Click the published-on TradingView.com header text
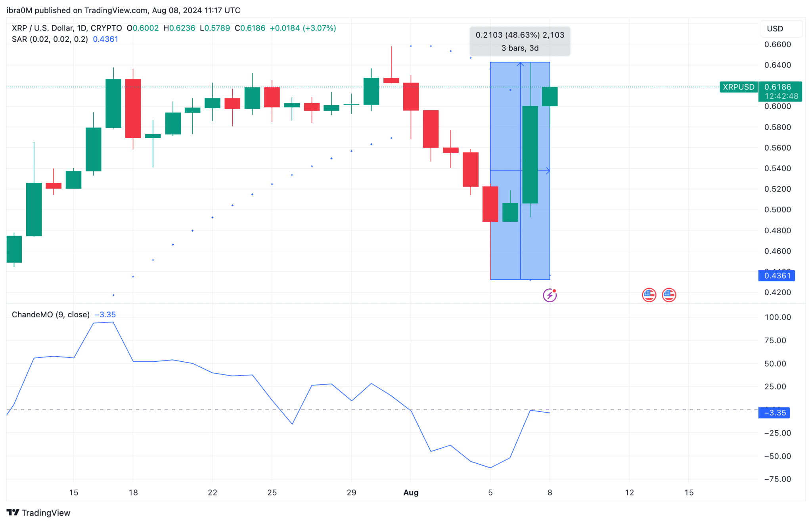 [123, 10]
